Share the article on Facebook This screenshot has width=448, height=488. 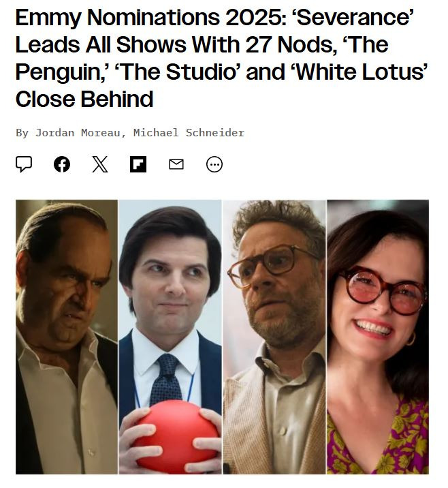coord(62,164)
